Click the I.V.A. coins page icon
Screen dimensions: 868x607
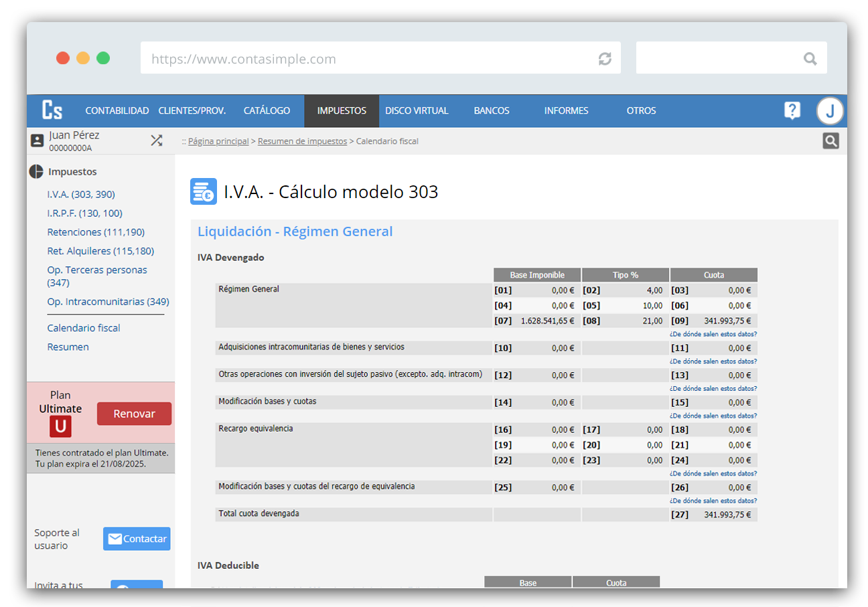pos(204,191)
